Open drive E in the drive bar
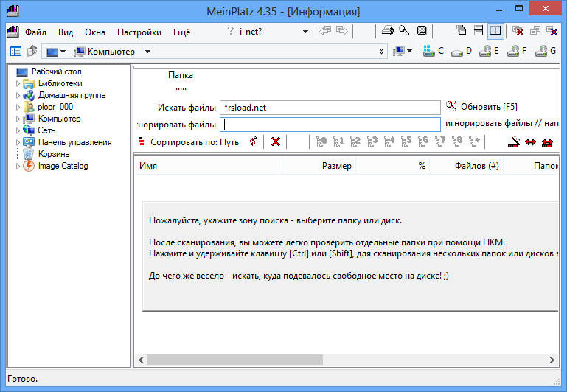 tap(489, 51)
